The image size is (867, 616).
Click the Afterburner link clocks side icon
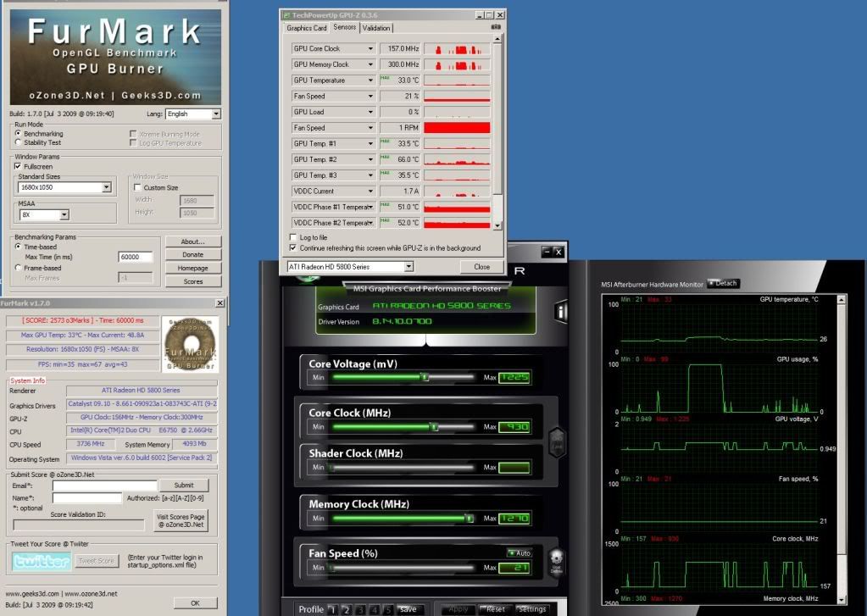click(557, 441)
